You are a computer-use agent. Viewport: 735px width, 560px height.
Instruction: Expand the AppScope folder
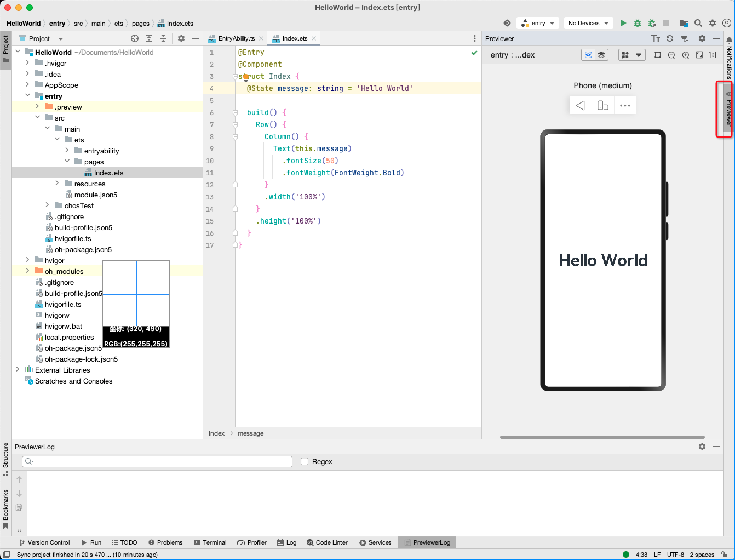[x=27, y=84]
